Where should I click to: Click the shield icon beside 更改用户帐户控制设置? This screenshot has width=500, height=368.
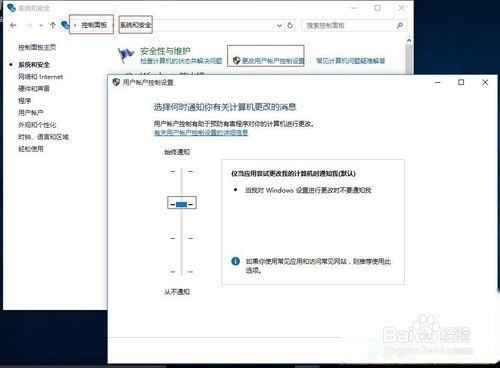236,60
